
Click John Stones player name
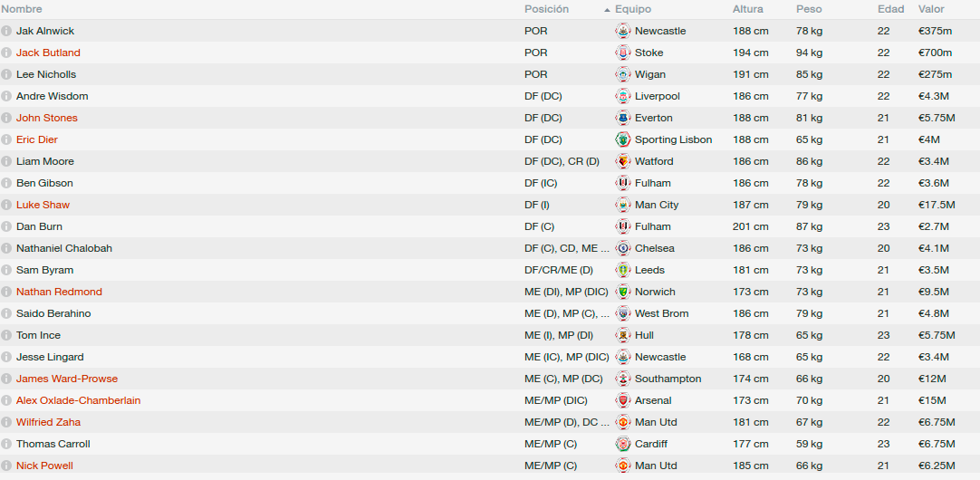coord(47,118)
